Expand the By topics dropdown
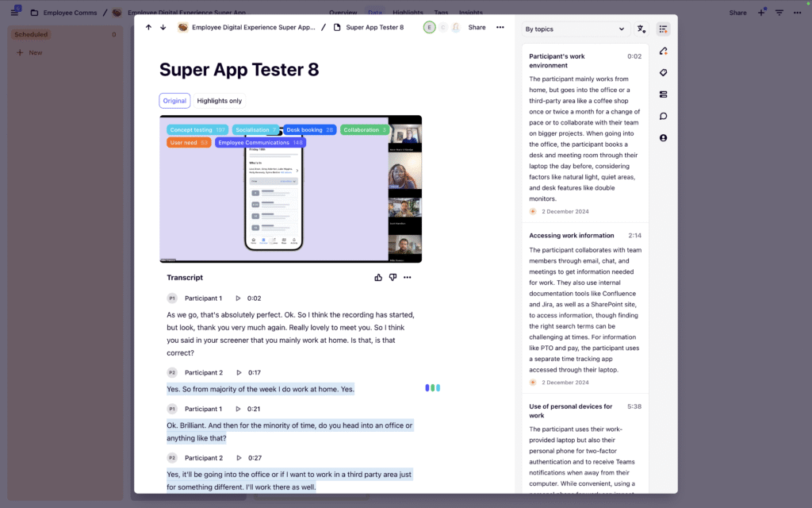 point(575,29)
